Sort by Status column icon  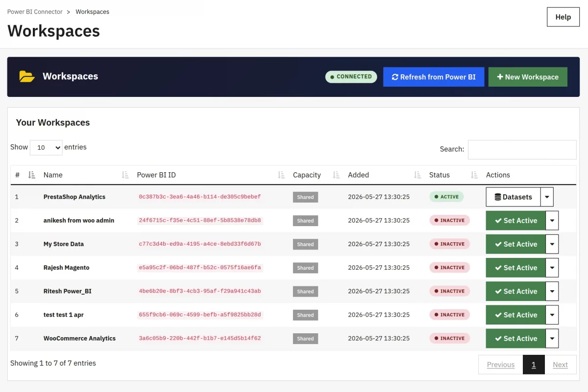[474, 175]
